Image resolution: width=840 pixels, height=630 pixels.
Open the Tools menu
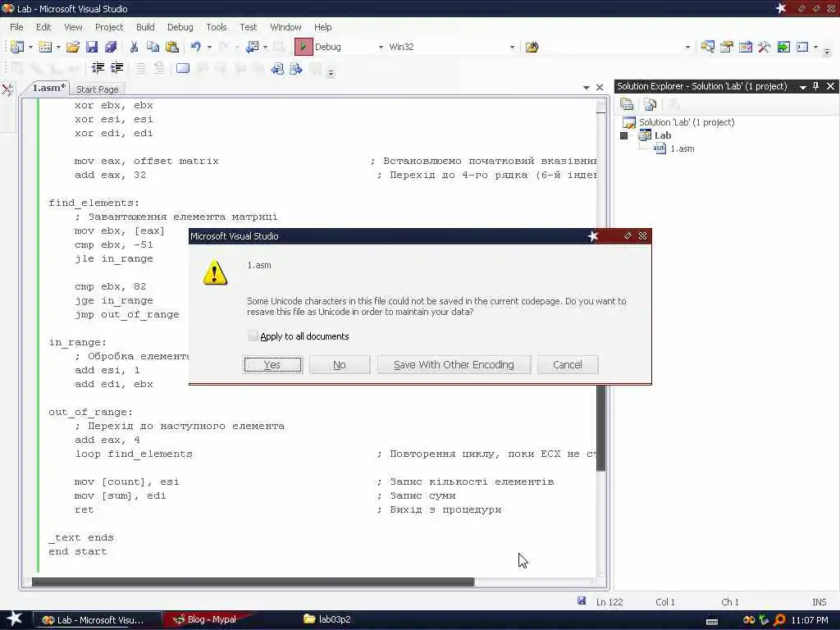pyautogui.click(x=217, y=27)
